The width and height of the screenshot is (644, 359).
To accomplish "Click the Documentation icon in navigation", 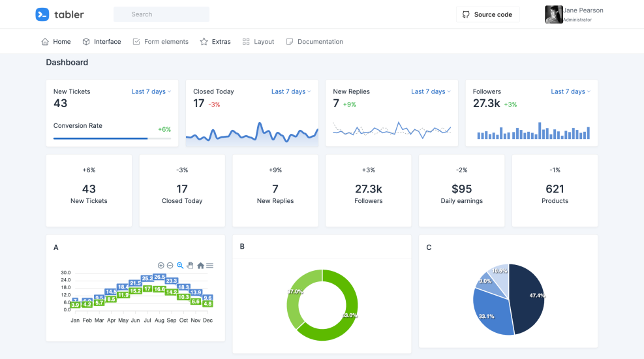I will coord(290,42).
